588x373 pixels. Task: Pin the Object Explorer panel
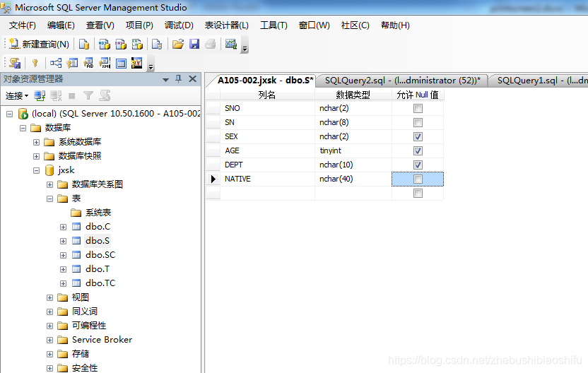[179, 78]
